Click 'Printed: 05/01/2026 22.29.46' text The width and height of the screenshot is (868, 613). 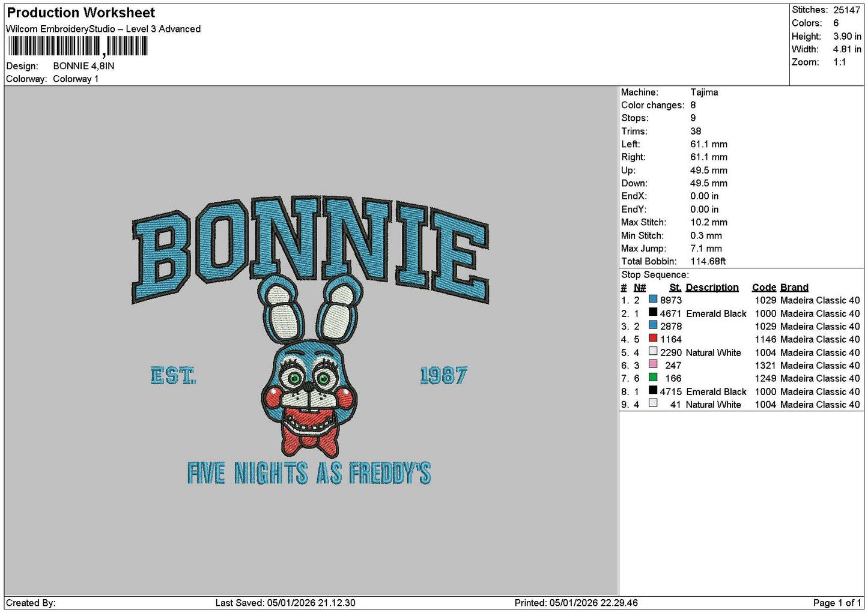tap(576, 603)
